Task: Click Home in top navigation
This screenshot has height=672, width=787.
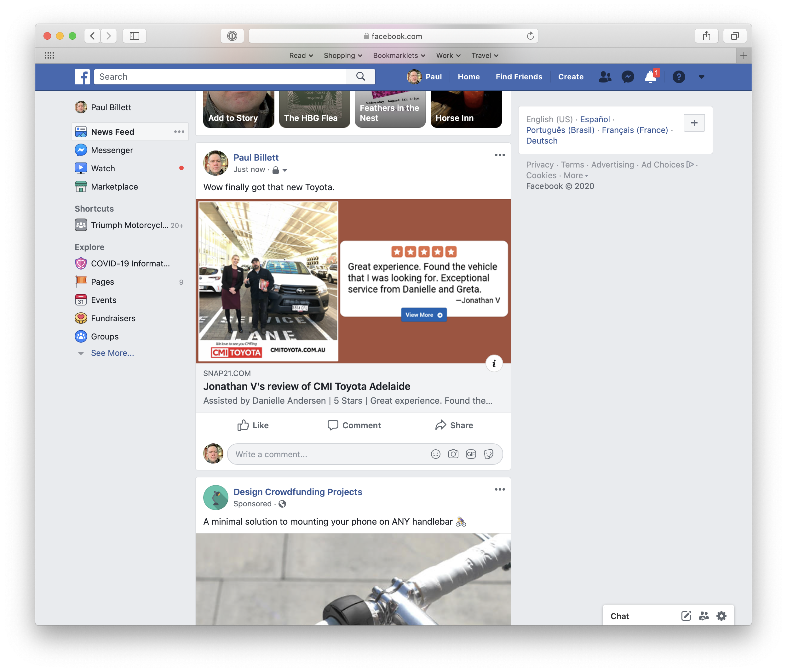Action: (469, 77)
